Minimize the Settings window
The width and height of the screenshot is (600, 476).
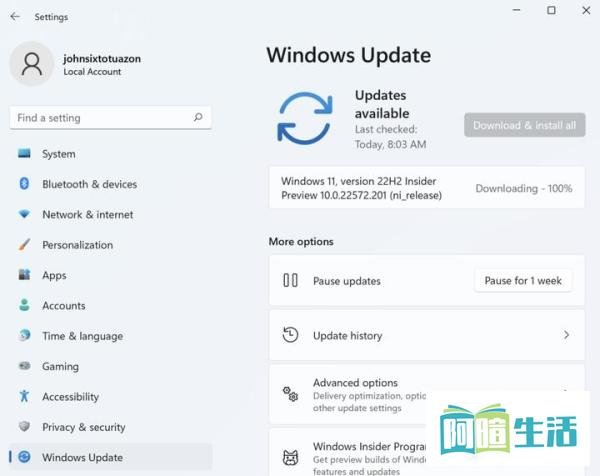pyautogui.click(x=517, y=10)
